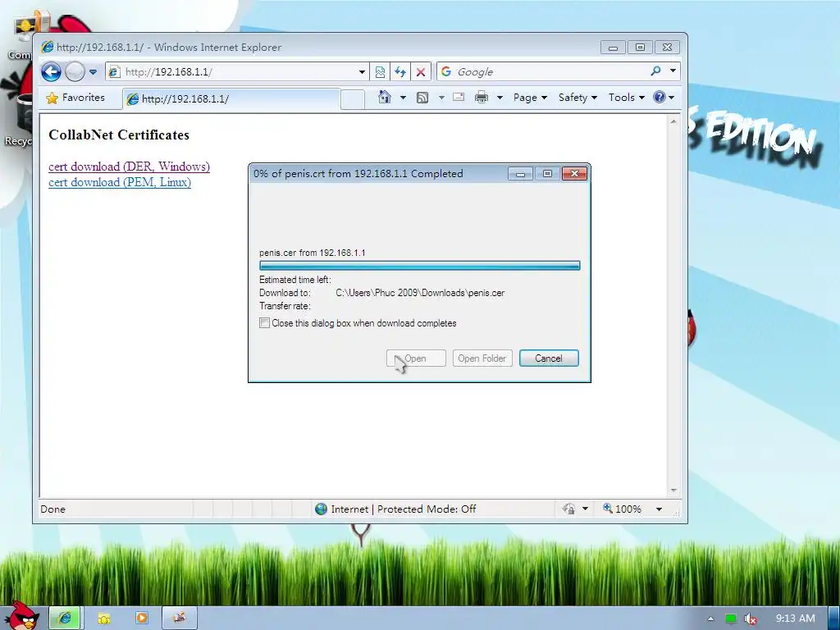Close the download dialog with red X
This screenshot has height=630, width=840.
[574, 174]
